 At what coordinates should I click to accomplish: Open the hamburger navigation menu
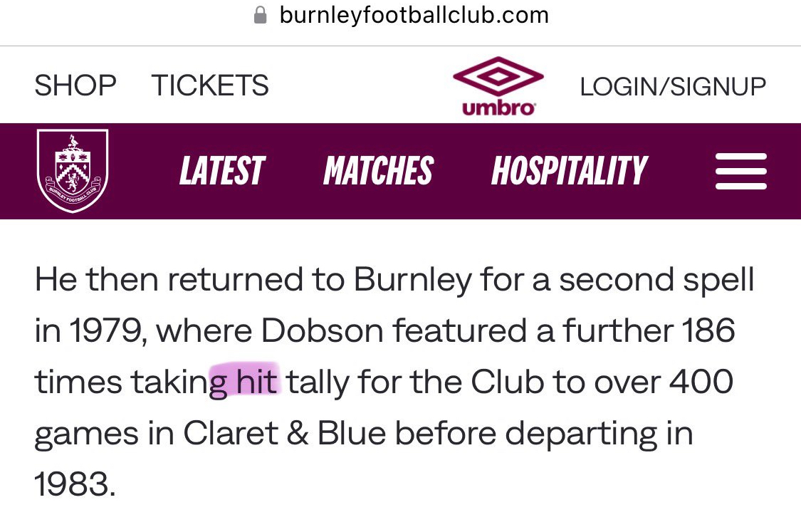740,172
